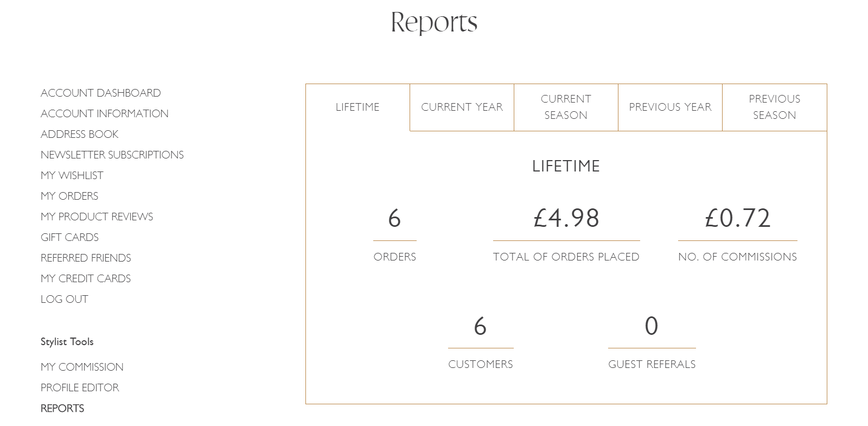The image size is (868, 426).
Task: Open My Commission under Stylist Tools
Action: (82, 367)
